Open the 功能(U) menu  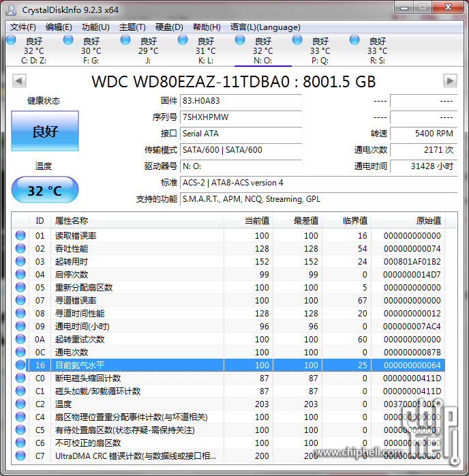point(95,27)
